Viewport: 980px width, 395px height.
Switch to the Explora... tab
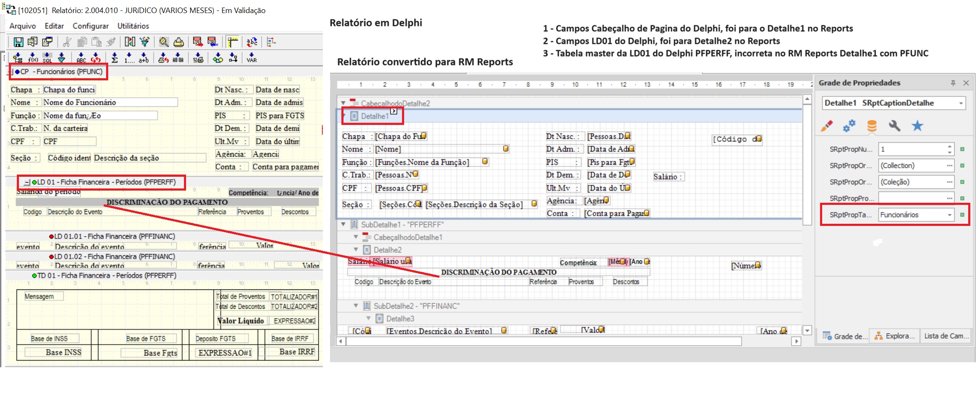click(x=895, y=336)
